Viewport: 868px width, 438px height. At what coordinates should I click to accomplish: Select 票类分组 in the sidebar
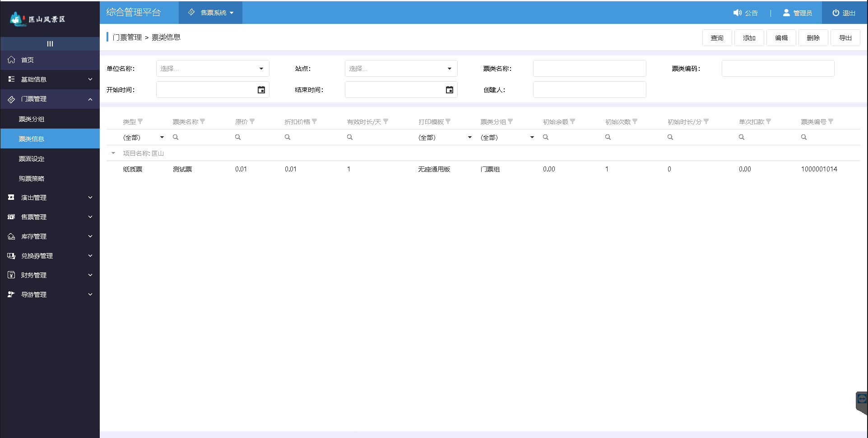point(31,119)
